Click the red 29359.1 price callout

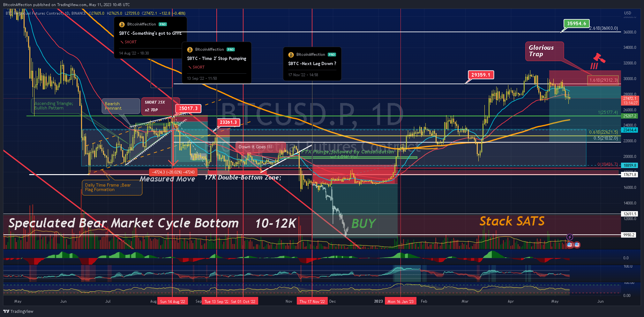tap(481, 75)
